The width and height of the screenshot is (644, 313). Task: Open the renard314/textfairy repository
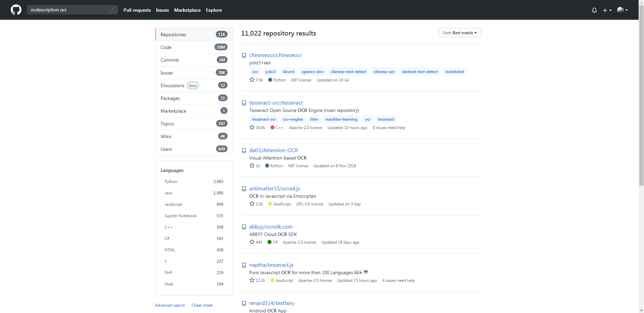272,303
